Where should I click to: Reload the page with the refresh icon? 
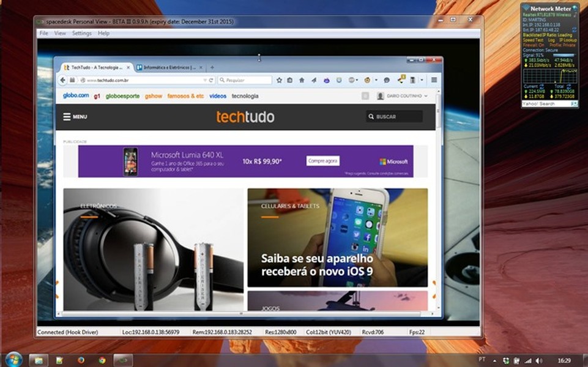211,80
